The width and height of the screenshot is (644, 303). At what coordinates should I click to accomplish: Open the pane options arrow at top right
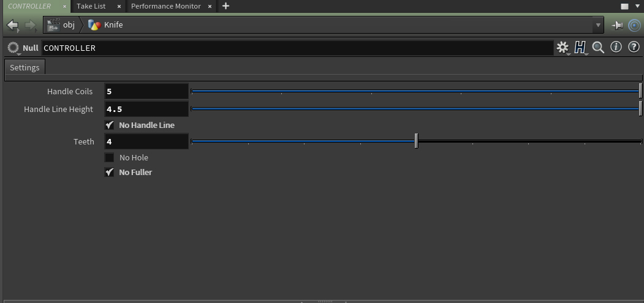(x=637, y=6)
